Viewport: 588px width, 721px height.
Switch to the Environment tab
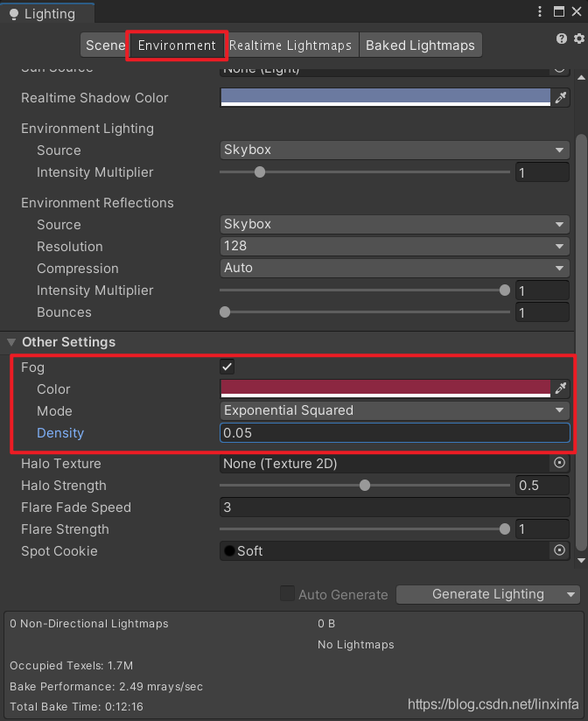point(177,45)
